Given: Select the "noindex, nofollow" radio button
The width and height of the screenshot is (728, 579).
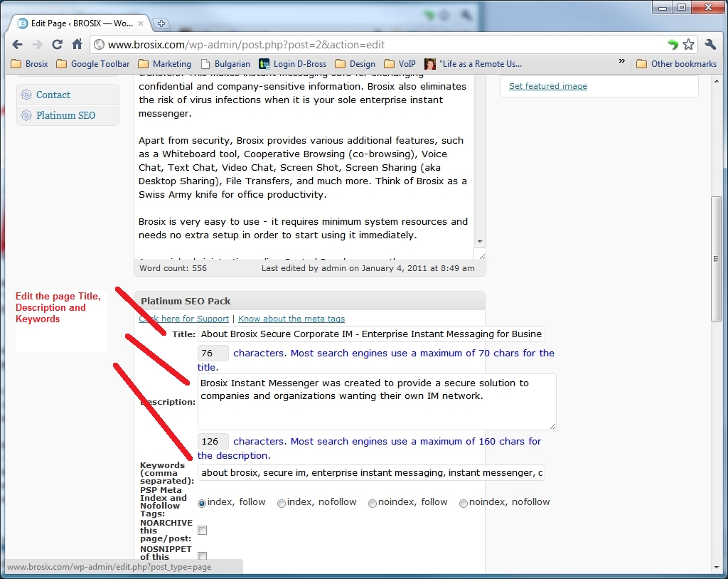Looking at the screenshot, I should [x=463, y=504].
